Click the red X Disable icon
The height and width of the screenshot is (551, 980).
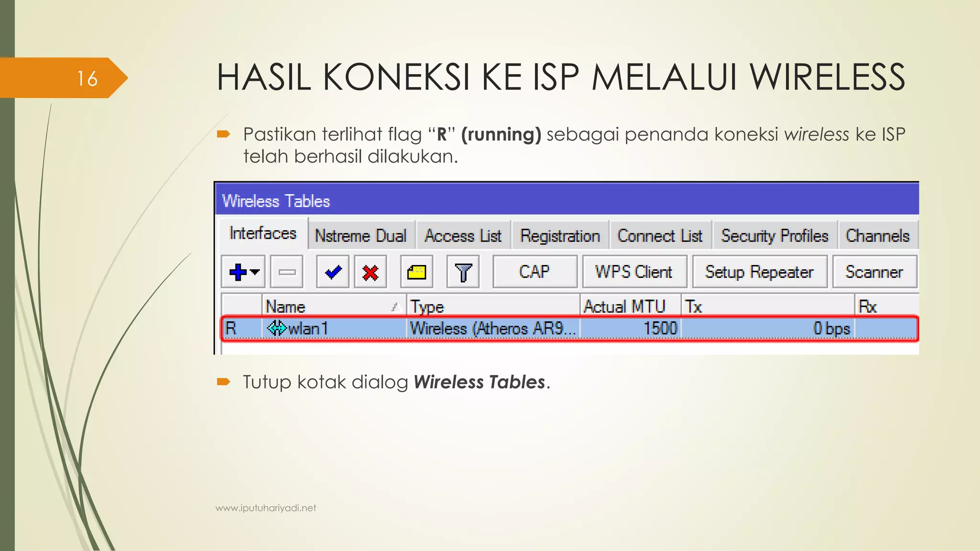coord(370,272)
